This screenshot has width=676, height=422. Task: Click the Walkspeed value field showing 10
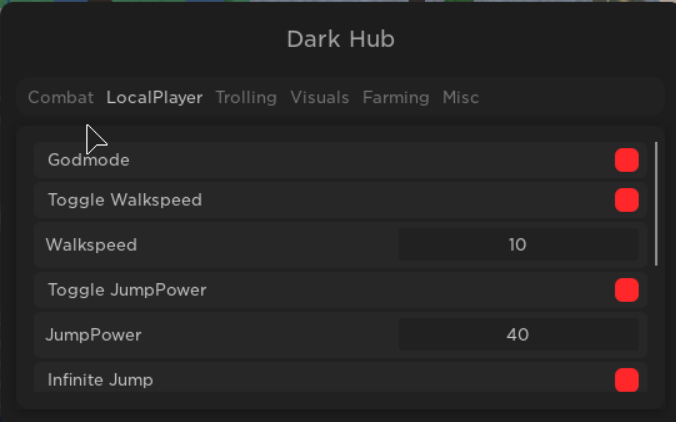click(x=518, y=245)
